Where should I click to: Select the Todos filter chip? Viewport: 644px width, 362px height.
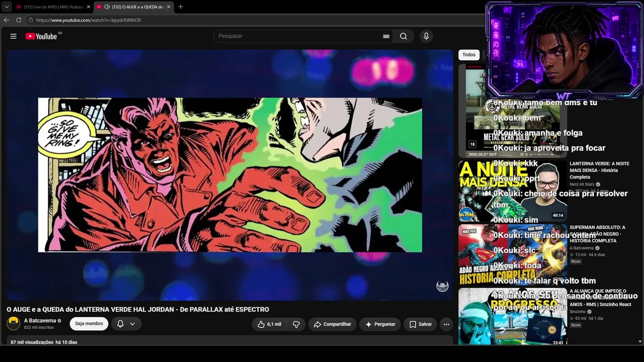469,55
